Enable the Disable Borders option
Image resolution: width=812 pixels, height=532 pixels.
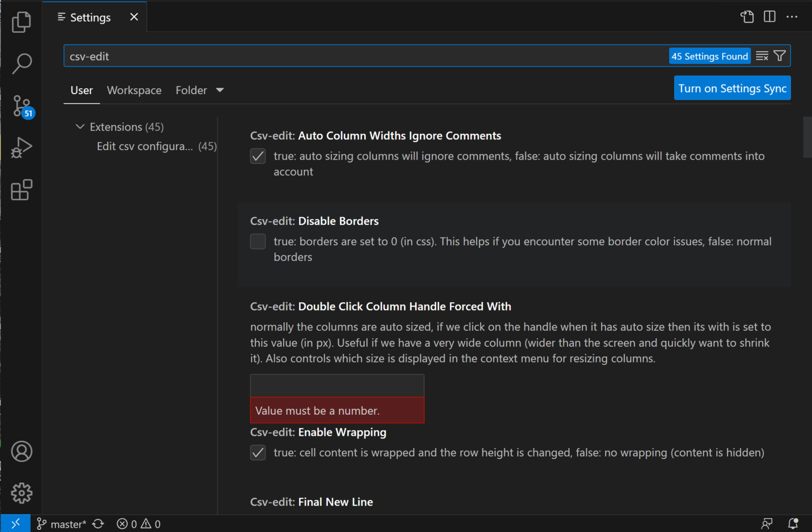tap(257, 241)
